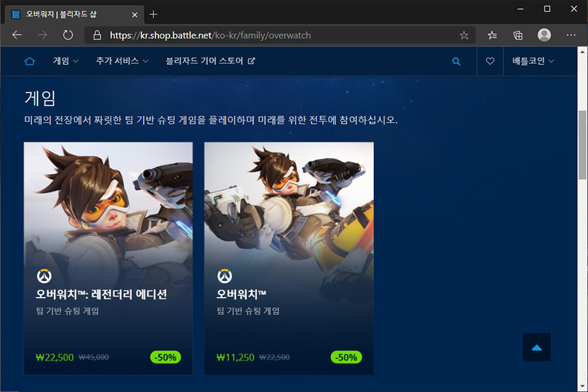Click 팀 기반 슈팅 게임 under Legendary Edition
The width and height of the screenshot is (588, 392).
tap(68, 311)
